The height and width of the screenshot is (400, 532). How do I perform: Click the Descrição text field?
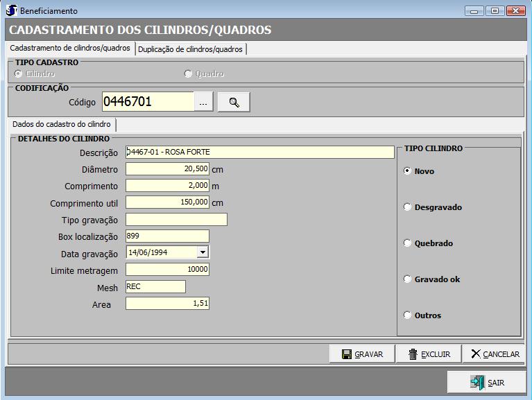tap(259, 152)
